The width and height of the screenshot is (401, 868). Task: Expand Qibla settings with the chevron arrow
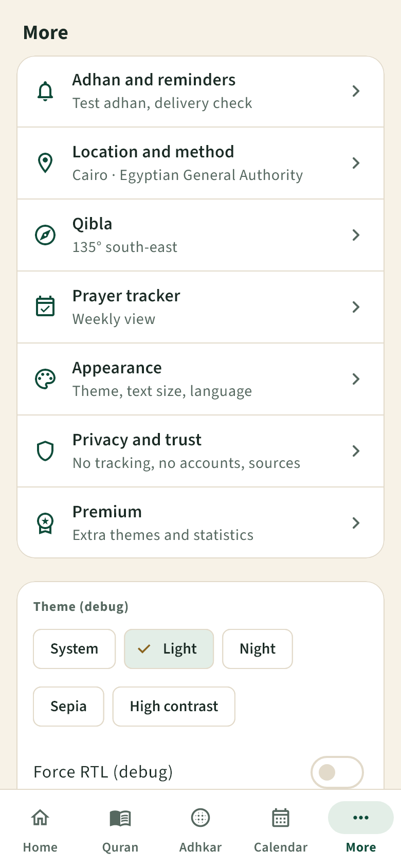(356, 235)
